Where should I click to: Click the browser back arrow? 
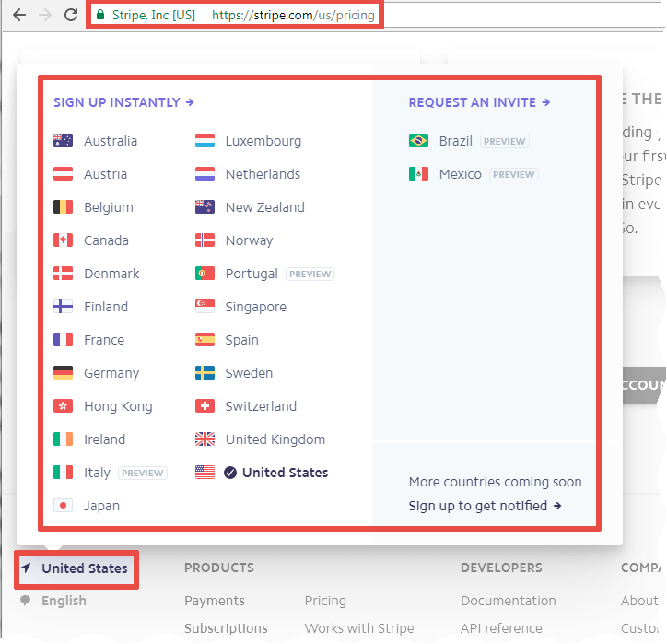19,15
